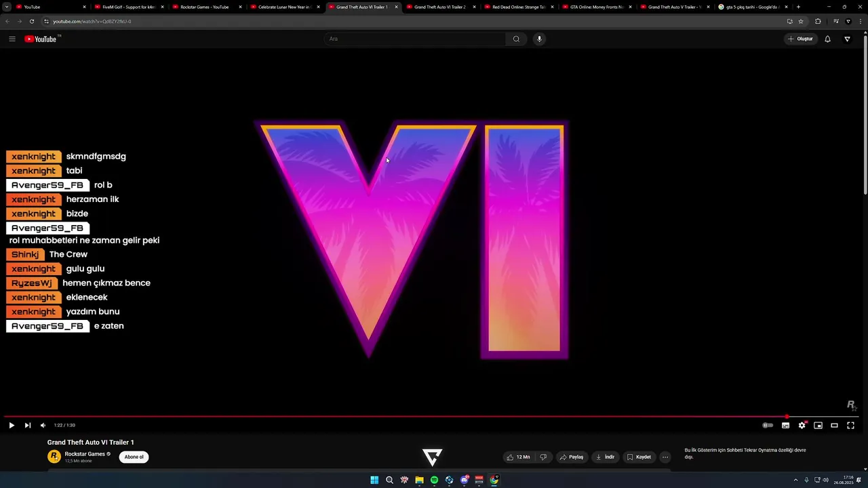Enter fullscreen mode
The width and height of the screenshot is (868, 488).
point(850,425)
